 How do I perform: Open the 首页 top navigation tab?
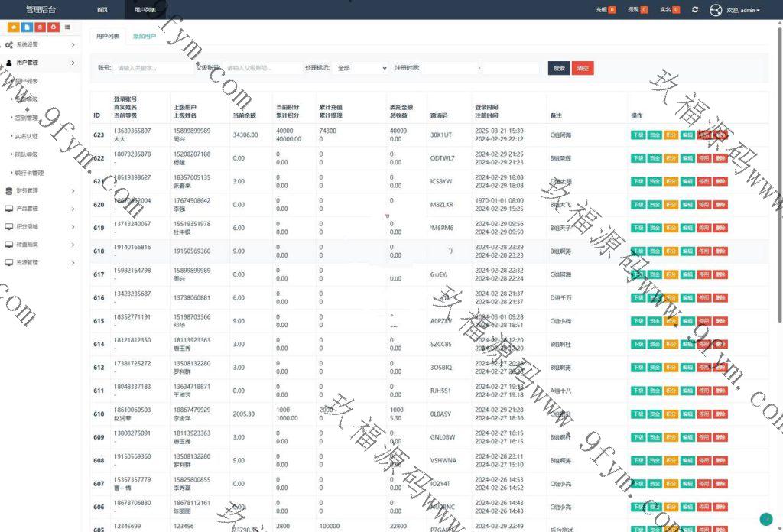pyautogui.click(x=102, y=10)
